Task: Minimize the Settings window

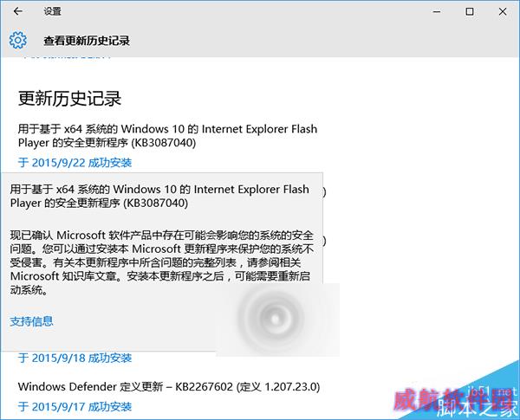Action: (437, 11)
